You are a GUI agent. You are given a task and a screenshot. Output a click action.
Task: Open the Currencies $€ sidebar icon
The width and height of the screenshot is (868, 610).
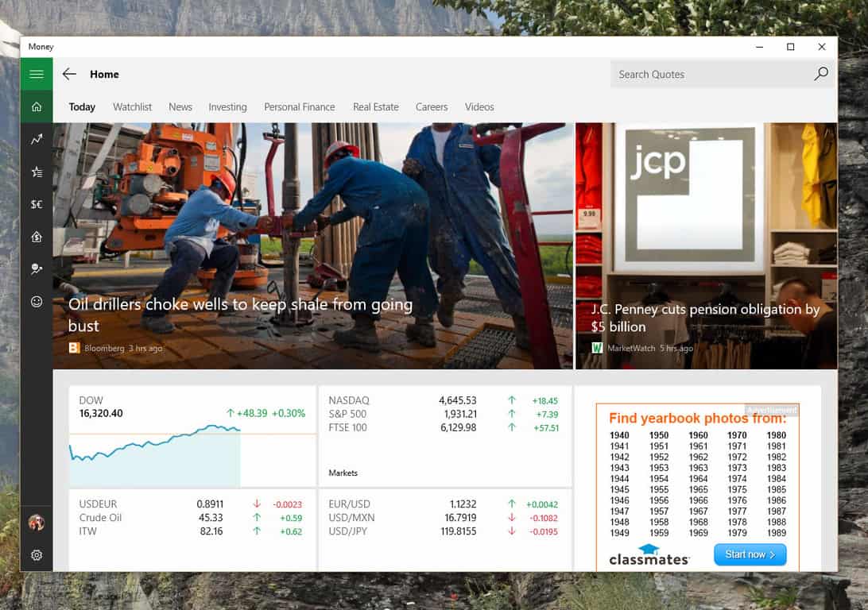click(x=37, y=205)
